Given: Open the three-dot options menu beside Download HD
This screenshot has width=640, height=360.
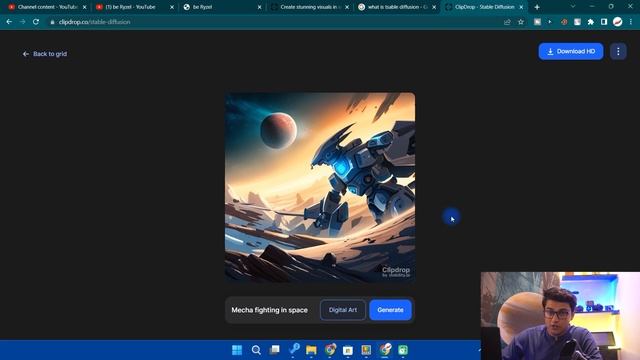Looking at the screenshot, I should [618, 51].
